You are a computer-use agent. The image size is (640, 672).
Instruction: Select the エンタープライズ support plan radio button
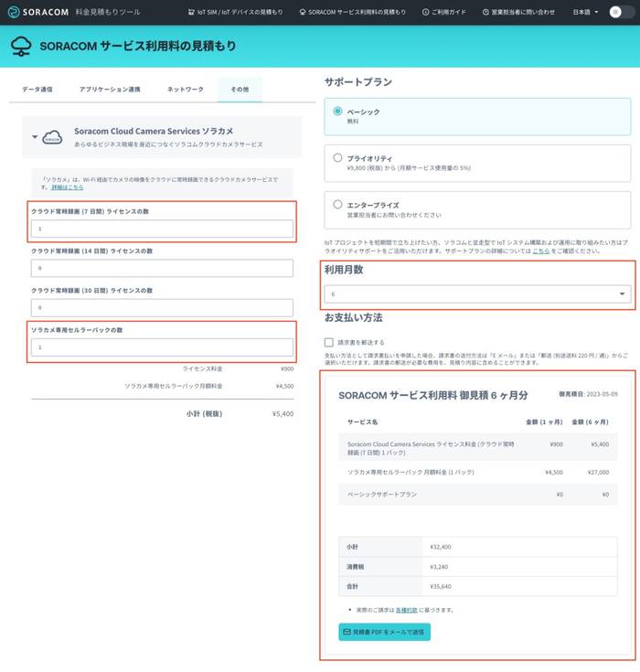[337, 204]
